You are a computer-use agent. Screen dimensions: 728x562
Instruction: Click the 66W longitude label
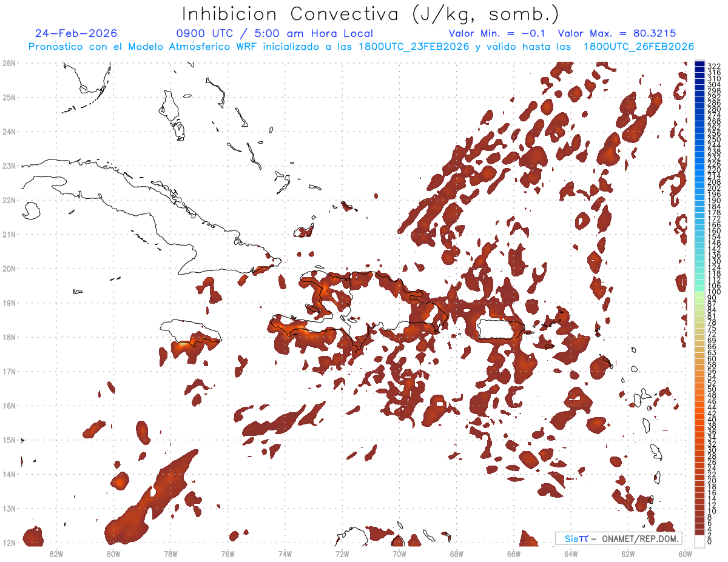click(x=513, y=553)
